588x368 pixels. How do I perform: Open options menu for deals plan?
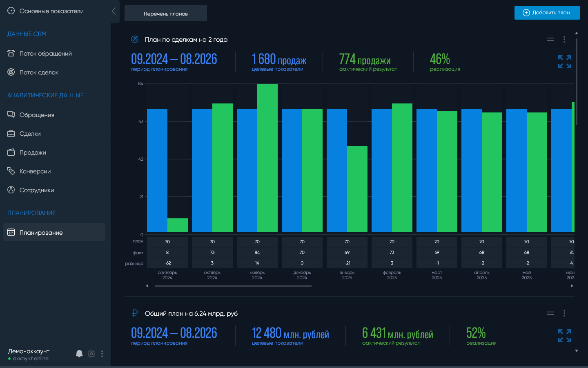tap(564, 39)
